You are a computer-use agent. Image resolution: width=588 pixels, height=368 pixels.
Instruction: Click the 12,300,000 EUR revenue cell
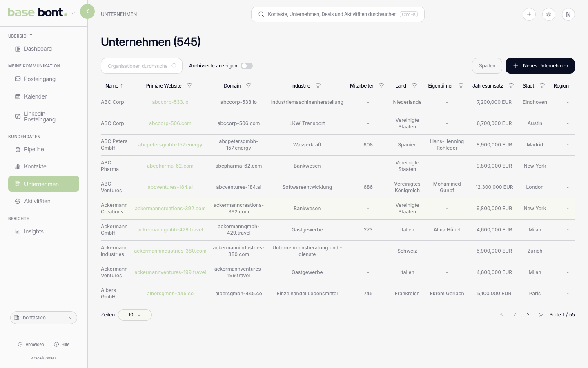(x=494, y=187)
